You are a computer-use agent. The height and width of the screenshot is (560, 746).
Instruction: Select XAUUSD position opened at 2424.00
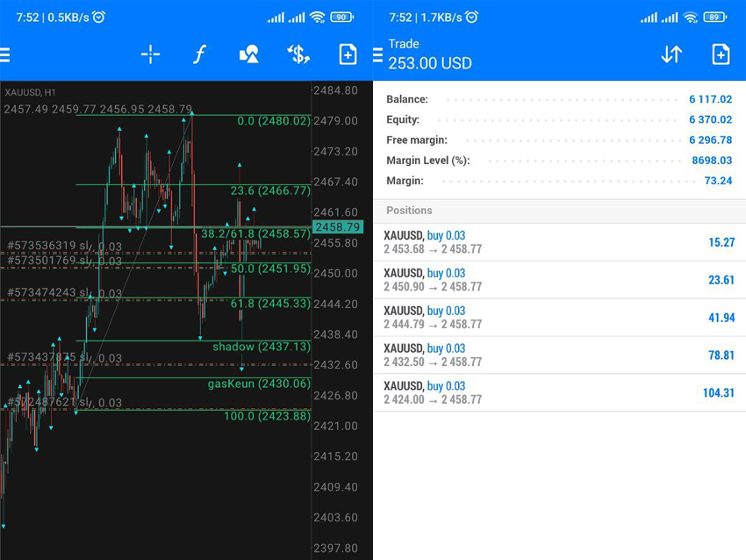pos(559,393)
